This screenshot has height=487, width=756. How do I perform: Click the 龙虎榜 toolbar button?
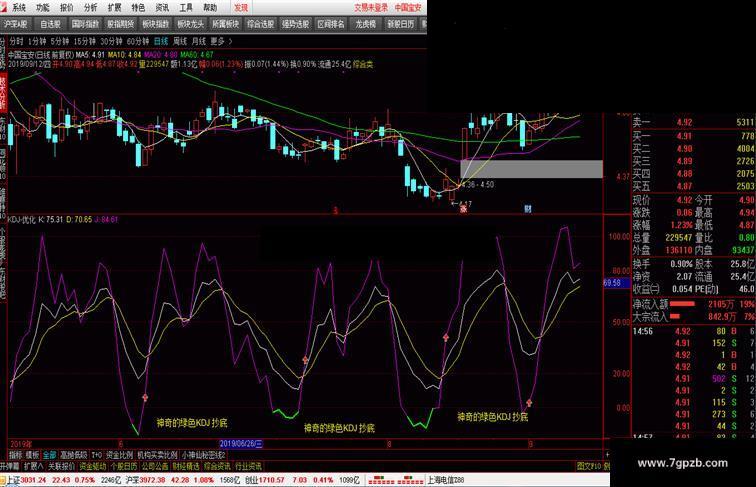(365, 24)
